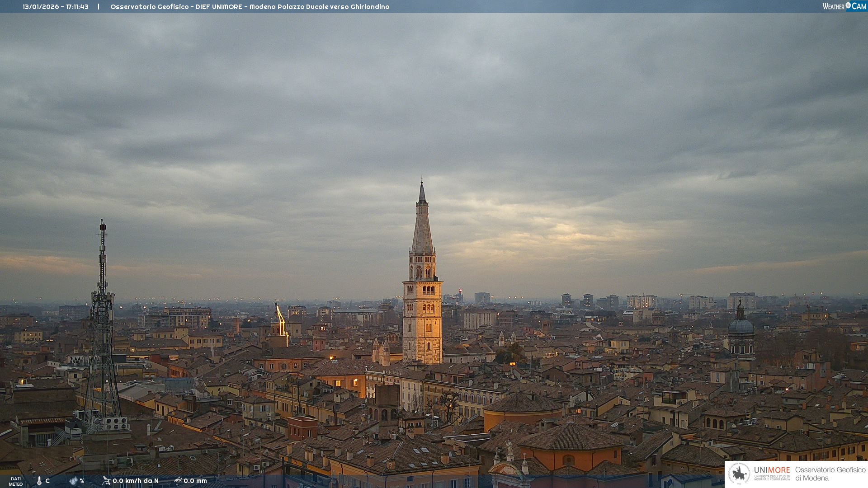Click the date and time stamp
Image resolution: width=868 pixels, height=488 pixels.
point(56,7)
